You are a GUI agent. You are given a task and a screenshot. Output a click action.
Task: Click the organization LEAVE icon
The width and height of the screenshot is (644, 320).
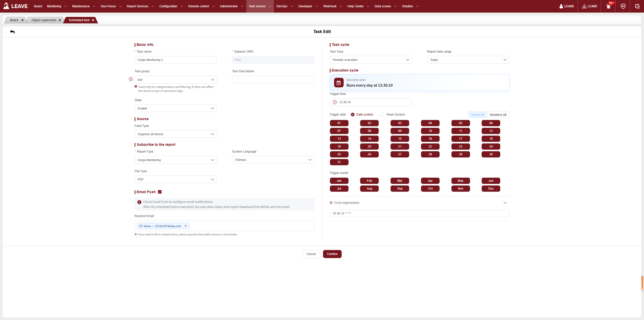(x=584, y=6)
